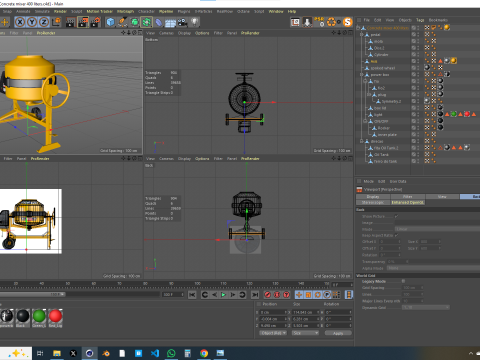
Task: Click the Floor environment icon
Action: click(x=170, y=22)
